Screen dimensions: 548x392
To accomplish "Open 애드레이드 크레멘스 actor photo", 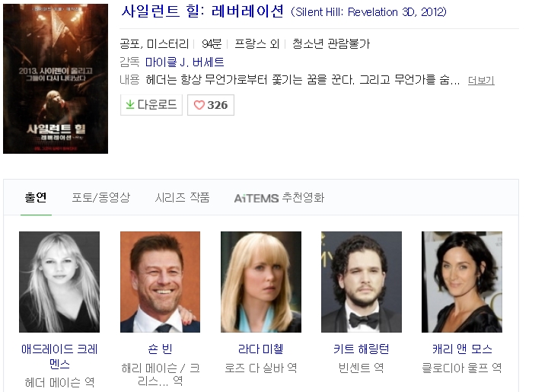I will click(x=59, y=282).
